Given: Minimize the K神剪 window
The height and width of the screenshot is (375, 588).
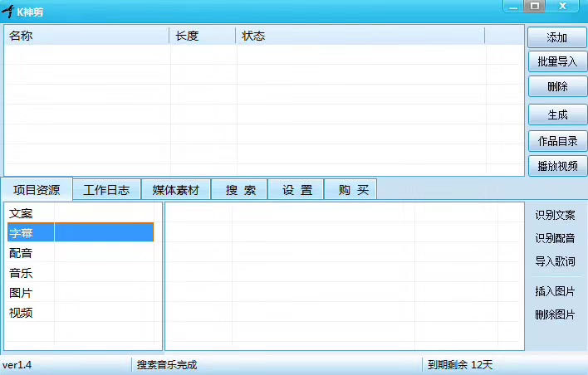Looking at the screenshot, I should click(513, 7).
